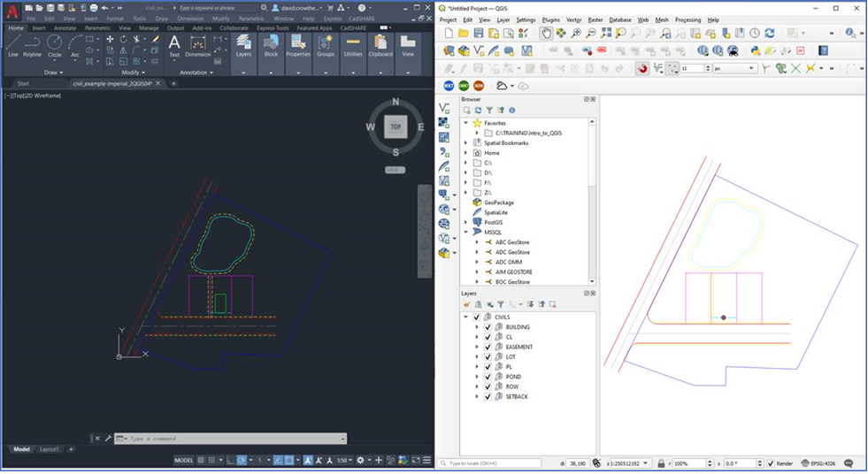The image size is (868, 474).
Task: Expand the PostGIS browser node
Action: click(466, 222)
